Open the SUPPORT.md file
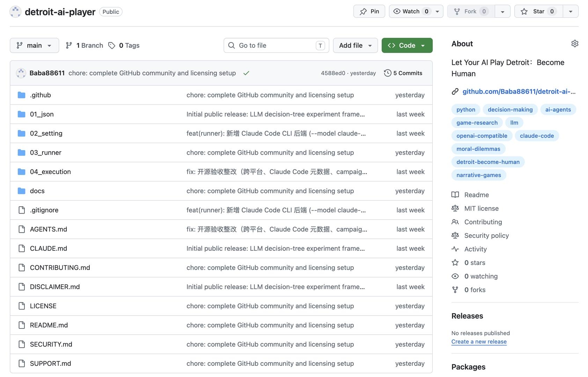 (x=51, y=364)
